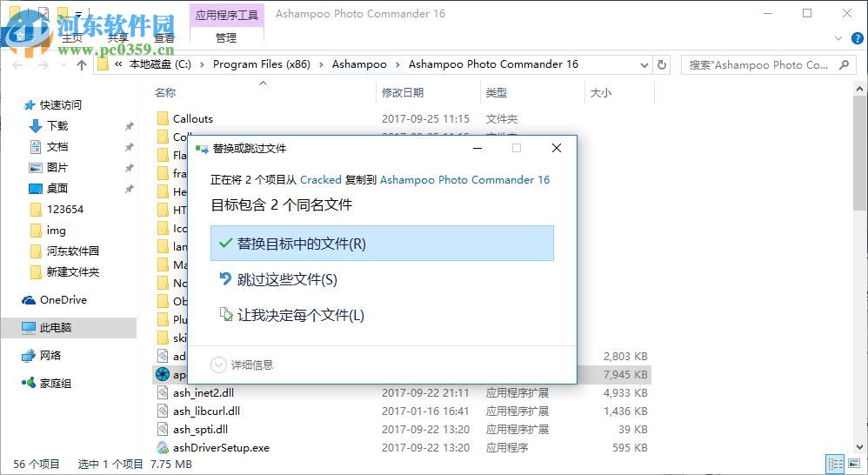
Task: Select Ashampoo breadcrumb segment
Action: click(359, 64)
